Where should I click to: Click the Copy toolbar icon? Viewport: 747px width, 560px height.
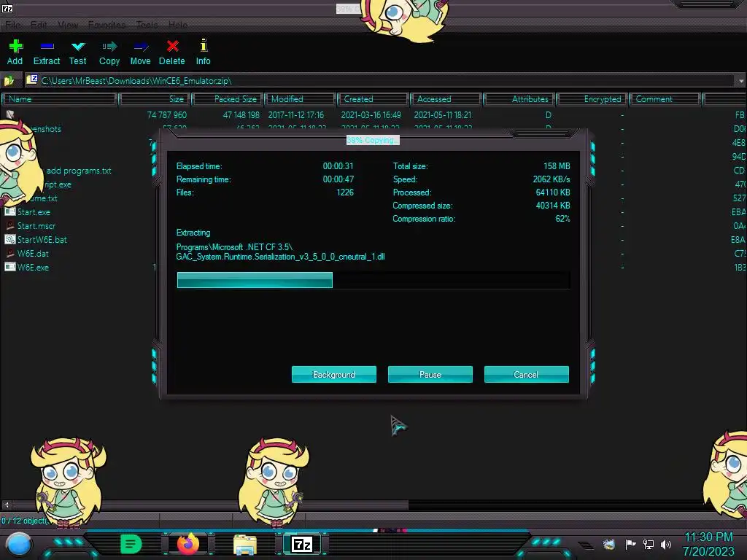[x=109, y=52]
